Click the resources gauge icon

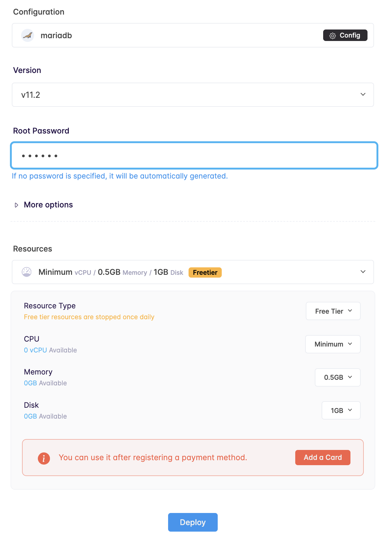pyautogui.click(x=27, y=272)
